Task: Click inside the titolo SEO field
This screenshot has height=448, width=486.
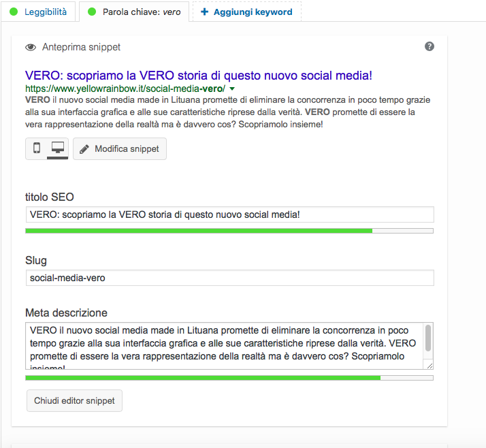Action: click(x=229, y=214)
